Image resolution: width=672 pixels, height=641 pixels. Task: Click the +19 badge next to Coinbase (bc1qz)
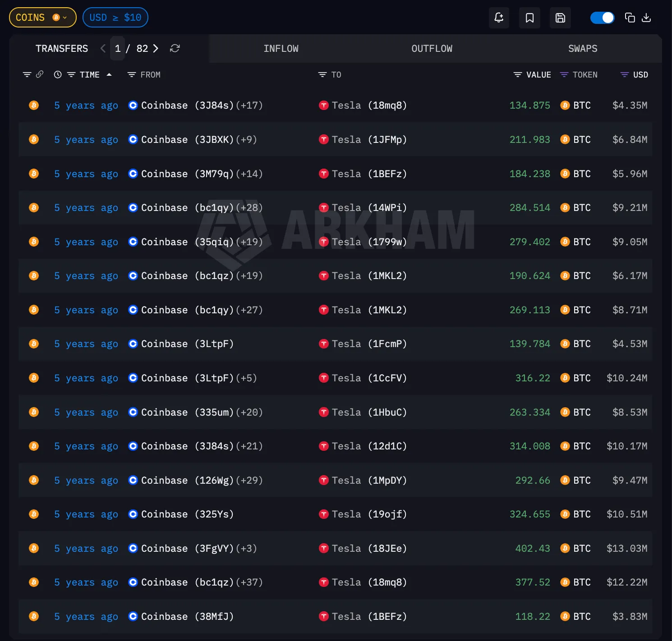(x=249, y=276)
